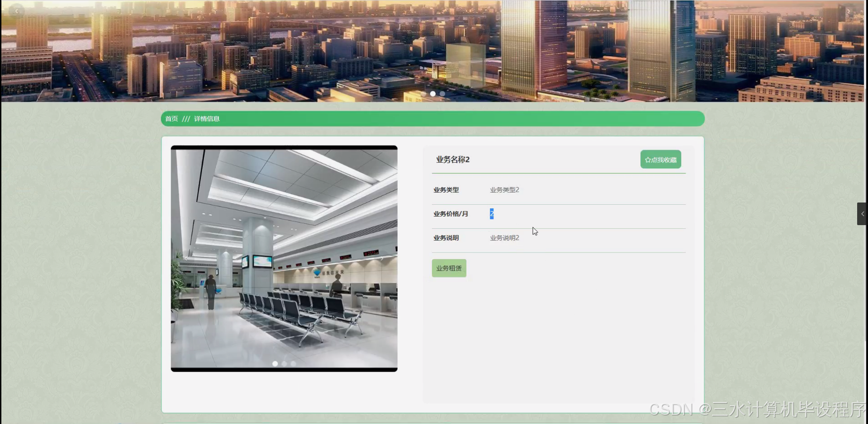The height and width of the screenshot is (424, 868).
Task: Click the previous arrow on the city banner carousel
Action: (x=17, y=10)
